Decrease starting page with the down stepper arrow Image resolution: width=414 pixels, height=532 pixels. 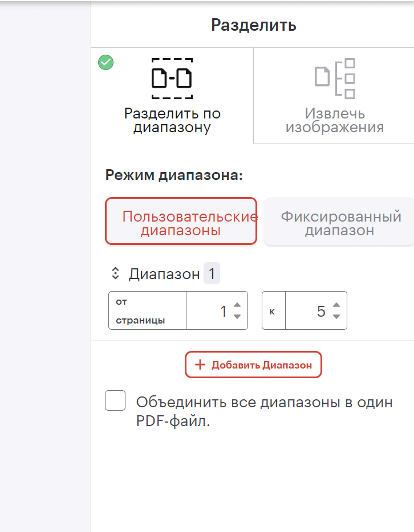tap(237, 316)
